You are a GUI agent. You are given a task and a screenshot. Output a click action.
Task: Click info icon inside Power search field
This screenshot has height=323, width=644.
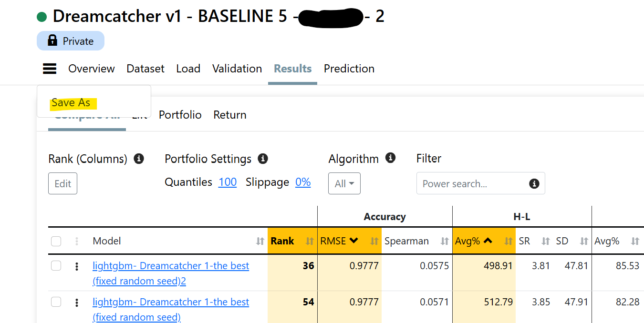[534, 184]
